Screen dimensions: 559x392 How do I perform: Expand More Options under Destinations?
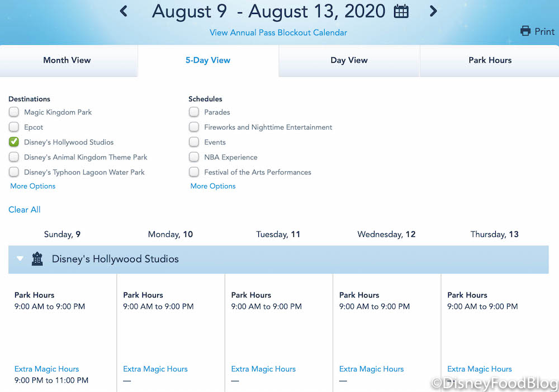coord(33,186)
